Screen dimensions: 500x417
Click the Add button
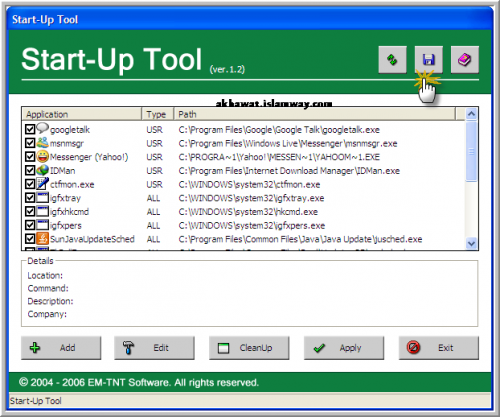(x=61, y=348)
